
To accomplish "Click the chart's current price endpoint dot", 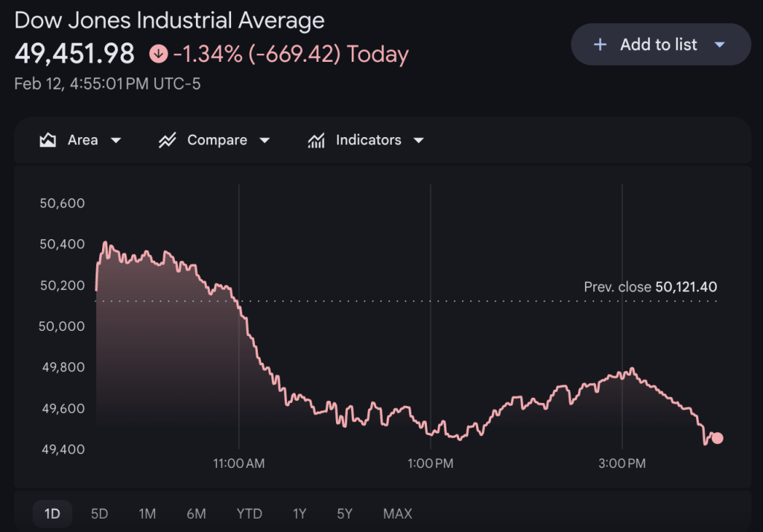I will (x=717, y=438).
